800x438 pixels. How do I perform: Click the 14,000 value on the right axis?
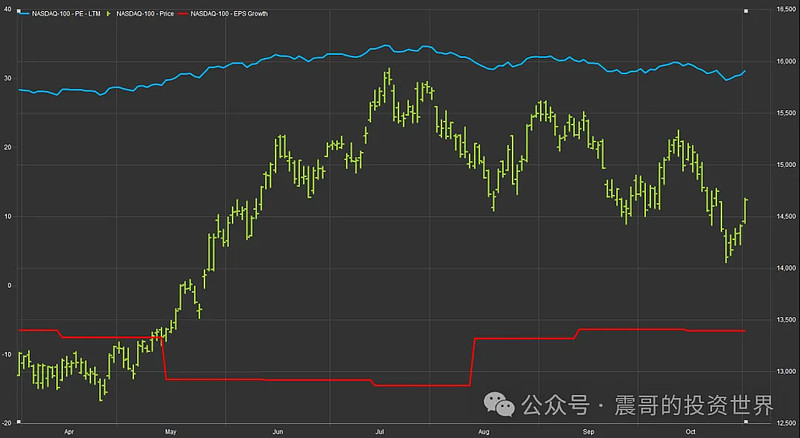786,268
